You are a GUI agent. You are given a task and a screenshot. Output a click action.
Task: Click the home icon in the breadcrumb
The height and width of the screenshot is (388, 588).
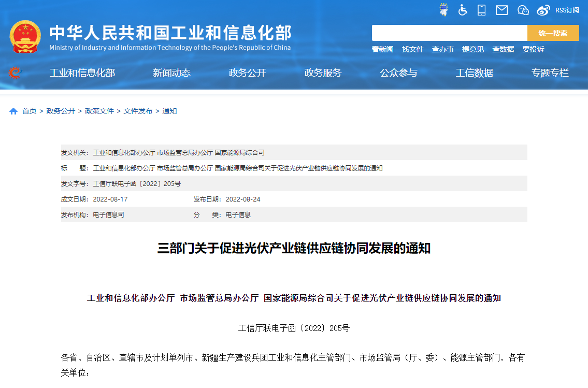coord(13,111)
